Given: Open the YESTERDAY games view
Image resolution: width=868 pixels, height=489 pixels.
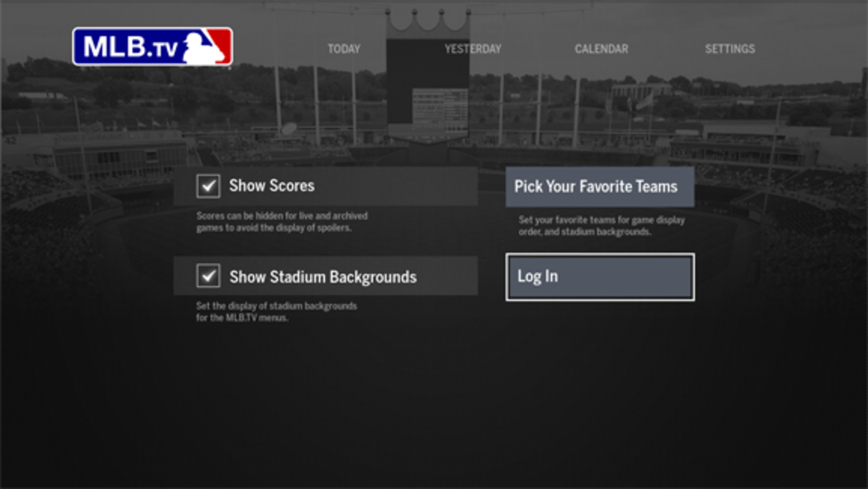Looking at the screenshot, I should pyautogui.click(x=474, y=49).
